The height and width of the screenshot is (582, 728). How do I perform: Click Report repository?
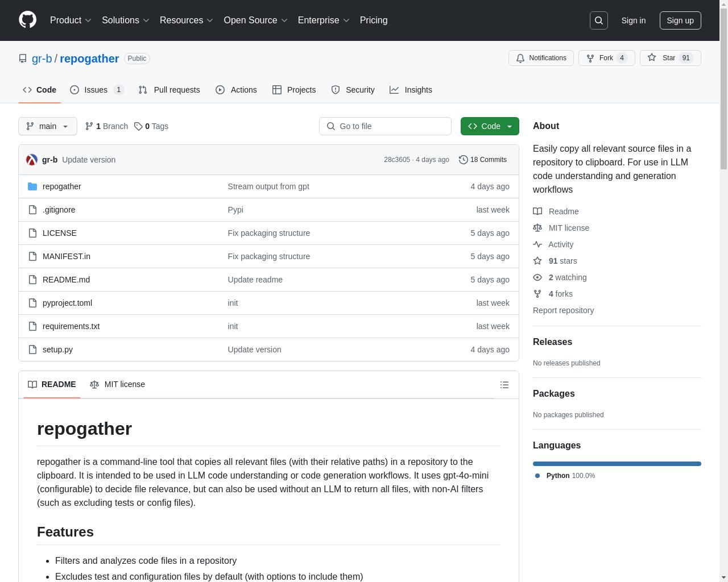pyautogui.click(x=563, y=310)
